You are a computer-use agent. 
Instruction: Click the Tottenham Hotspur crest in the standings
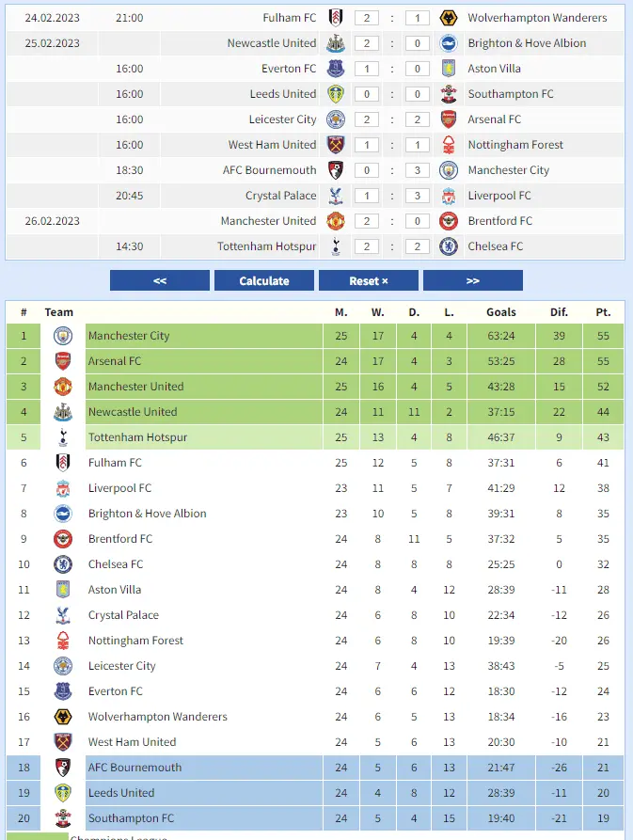click(x=63, y=437)
